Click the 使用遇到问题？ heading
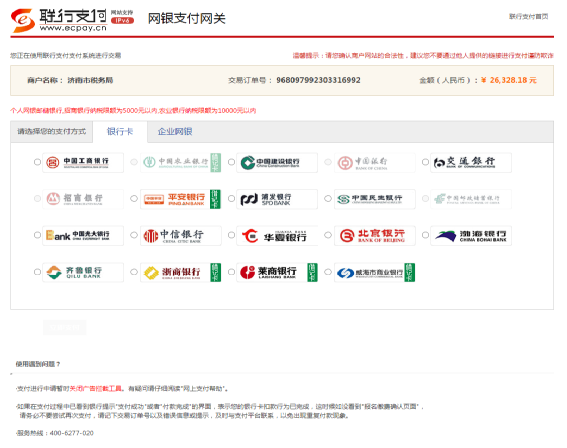Screen dimensions: 567x448 click(38, 364)
